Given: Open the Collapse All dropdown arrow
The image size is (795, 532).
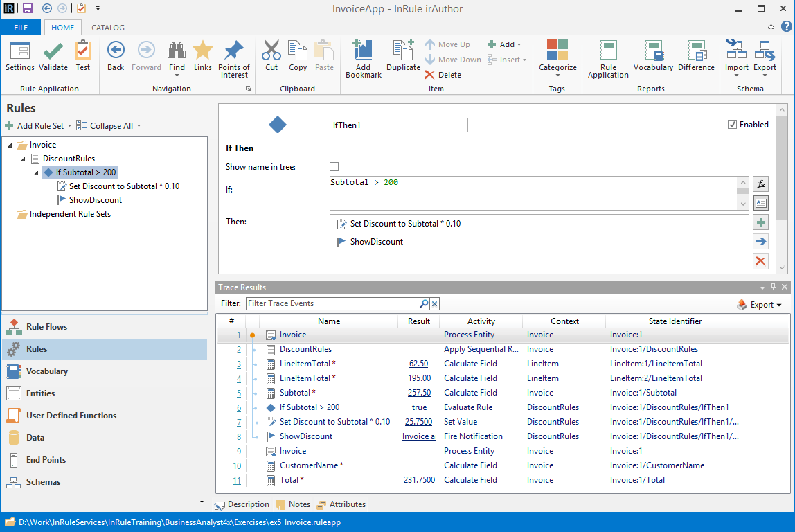Looking at the screenshot, I should 139,126.
